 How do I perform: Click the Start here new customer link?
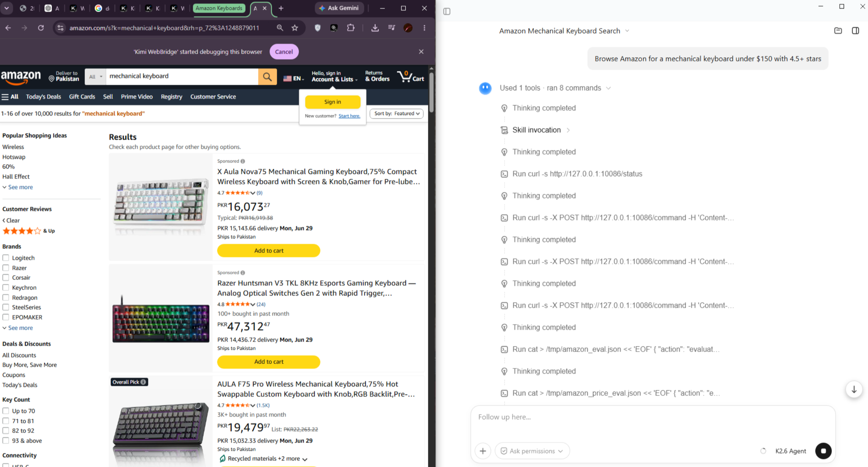[x=349, y=116]
